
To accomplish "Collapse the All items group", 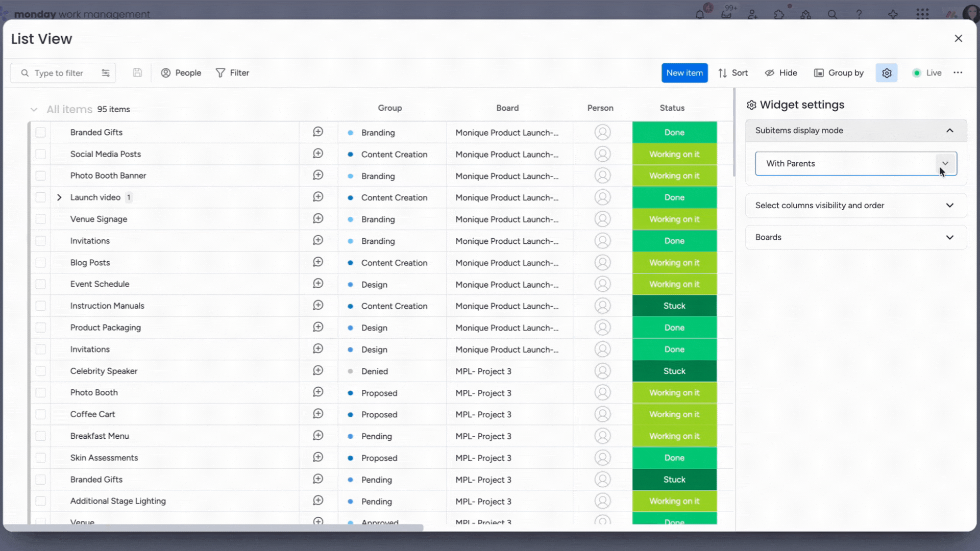I will (34, 109).
